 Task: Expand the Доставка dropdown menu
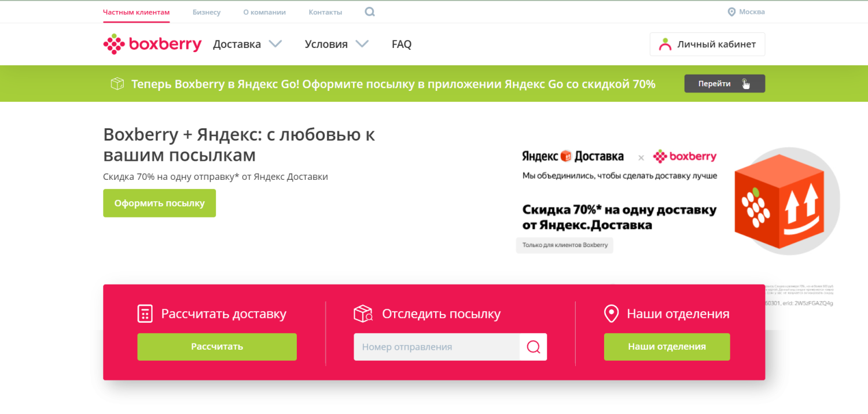[247, 44]
